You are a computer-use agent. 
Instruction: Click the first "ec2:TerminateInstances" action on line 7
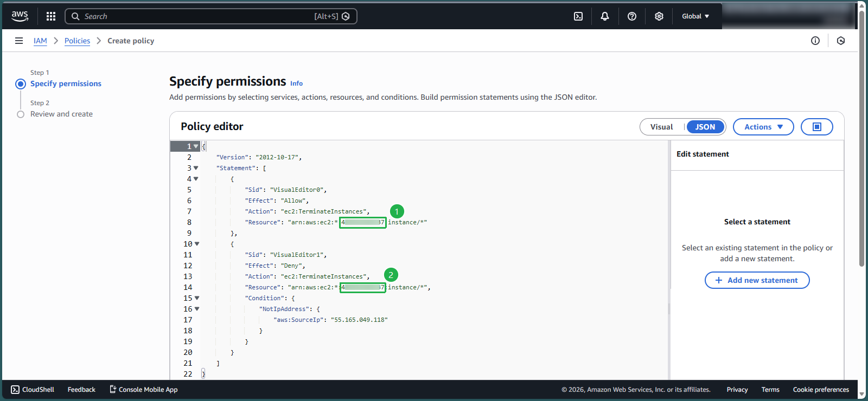[x=323, y=211]
